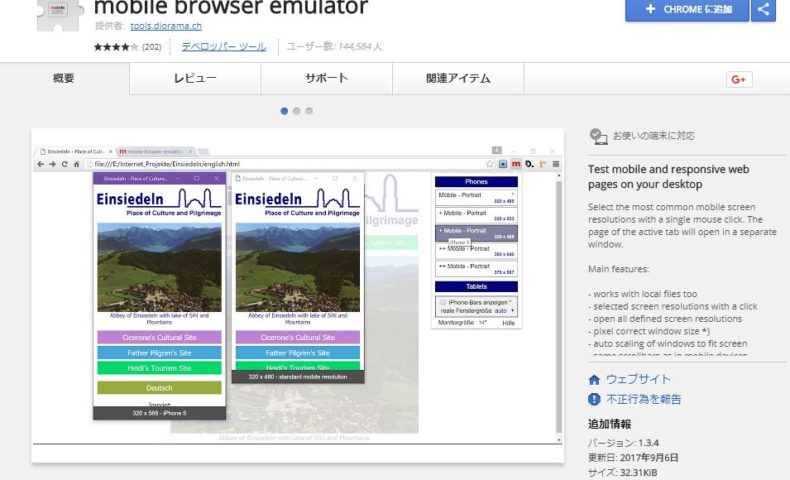
Task: Click the landscape photo in 320 x 480 window
Action: pos(298,267)
